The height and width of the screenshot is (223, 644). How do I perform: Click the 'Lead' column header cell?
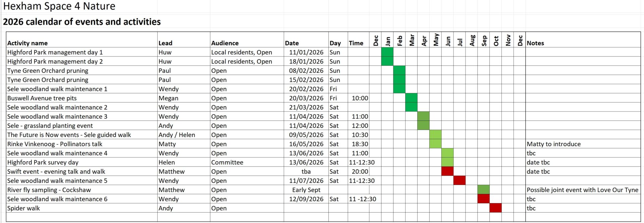coord(184,40)
